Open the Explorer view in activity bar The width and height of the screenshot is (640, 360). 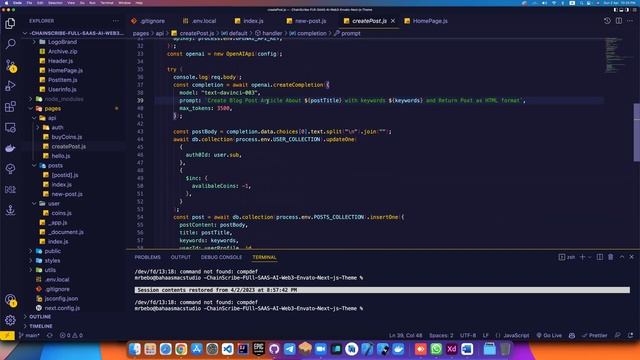click(x=10, y=24)
